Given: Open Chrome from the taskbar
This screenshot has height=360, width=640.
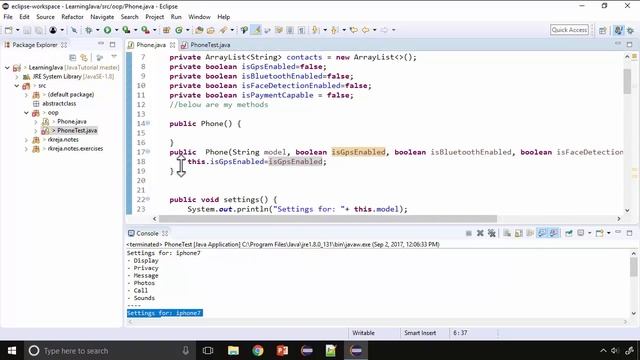Looking at the screenshot, I should click(258, 351).
